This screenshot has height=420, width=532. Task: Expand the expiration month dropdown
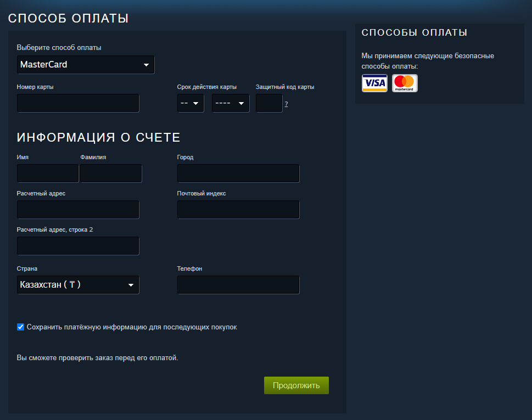191,103
